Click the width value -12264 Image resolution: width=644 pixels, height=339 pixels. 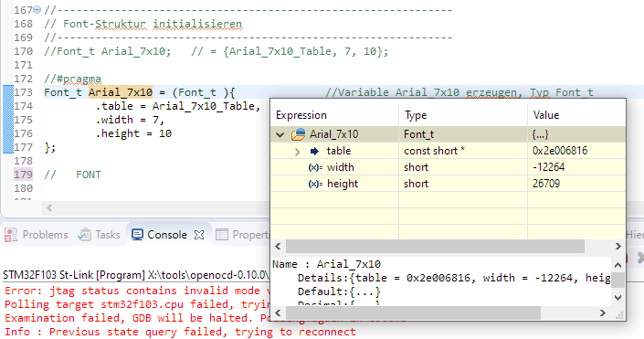point(549,167)
